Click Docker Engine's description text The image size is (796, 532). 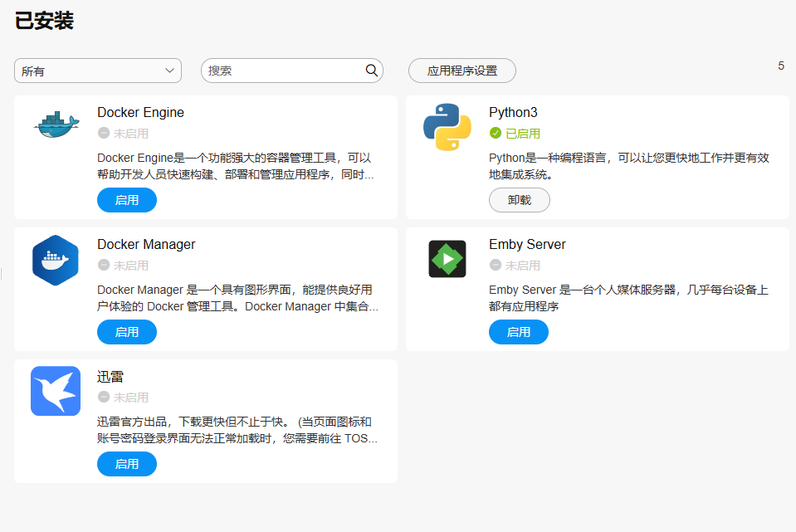[x=236, y=166]
